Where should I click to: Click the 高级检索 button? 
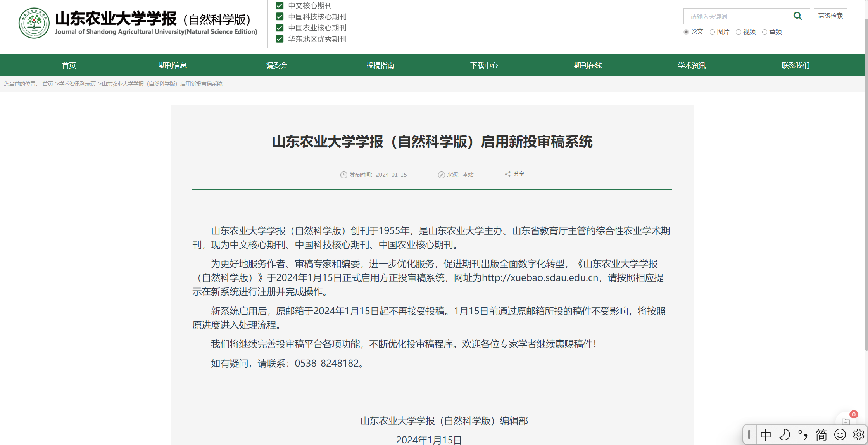tap(830, 16)
